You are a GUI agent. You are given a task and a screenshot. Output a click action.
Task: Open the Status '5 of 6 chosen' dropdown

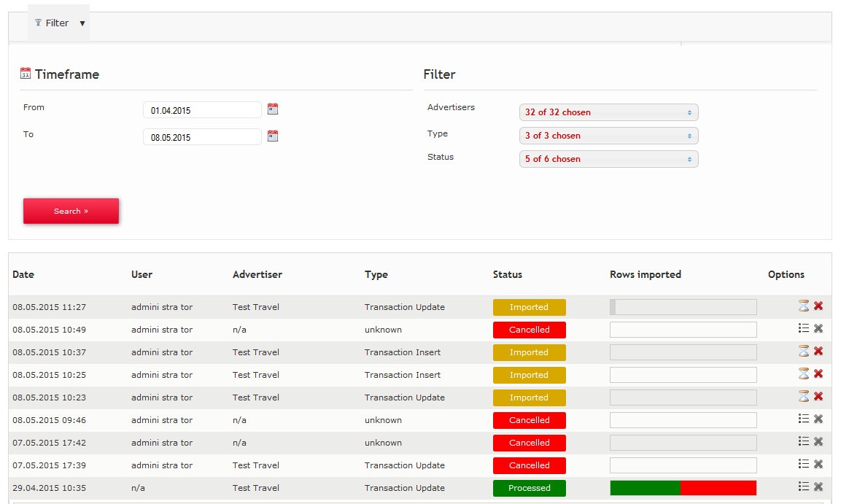point(609,159)
